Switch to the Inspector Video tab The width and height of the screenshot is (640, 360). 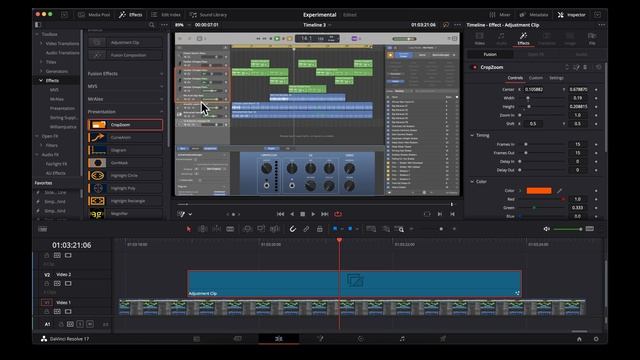[x=480, y=38]
